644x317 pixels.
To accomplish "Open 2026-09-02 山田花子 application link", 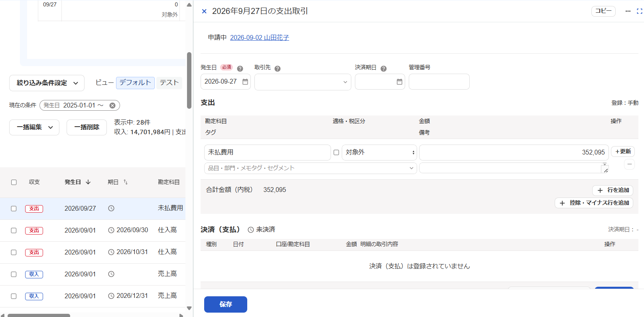I will (260, 37).
